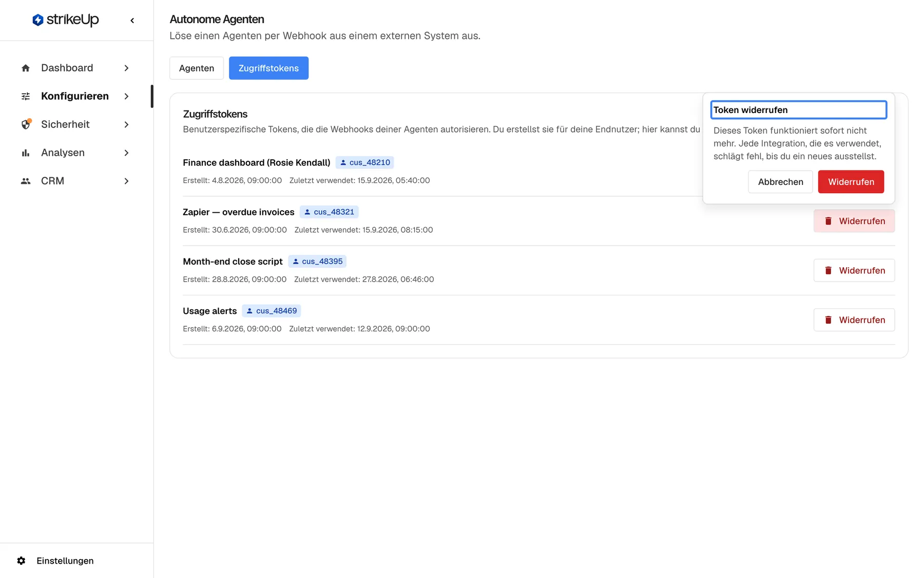This screenshot has width=924, height=578.
Task: Click user icon in cus_48395 badge
Action: 296,261
